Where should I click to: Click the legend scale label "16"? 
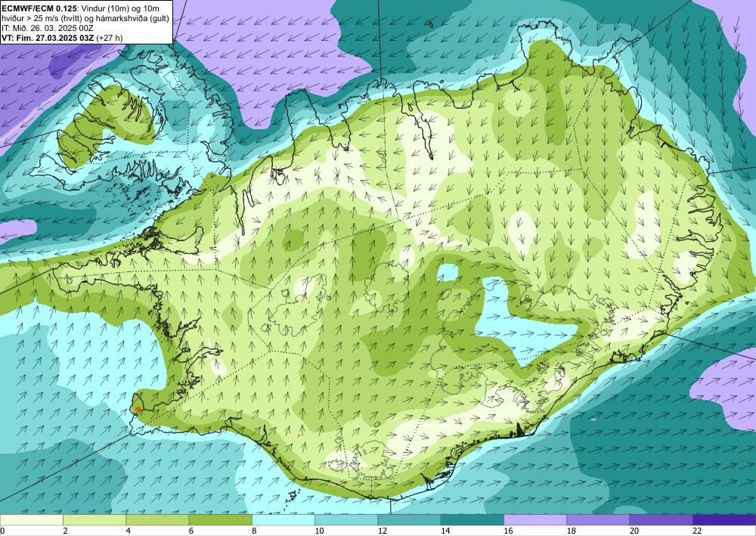509,531
